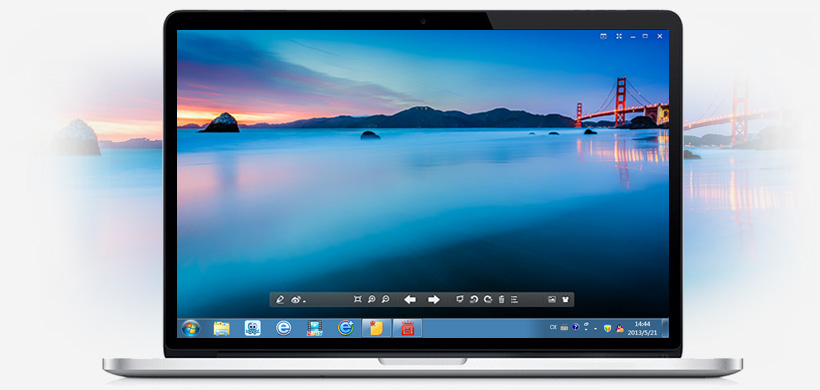Toggle fullscreen view mode

pyautogui.click(x=619, y=36)
